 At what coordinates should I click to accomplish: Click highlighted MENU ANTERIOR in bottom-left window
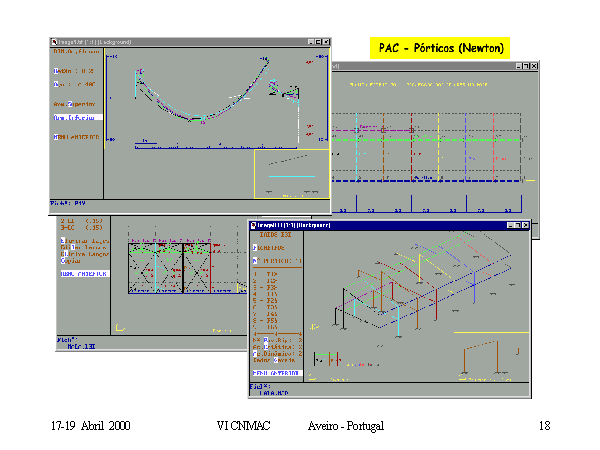pos(86,272)
